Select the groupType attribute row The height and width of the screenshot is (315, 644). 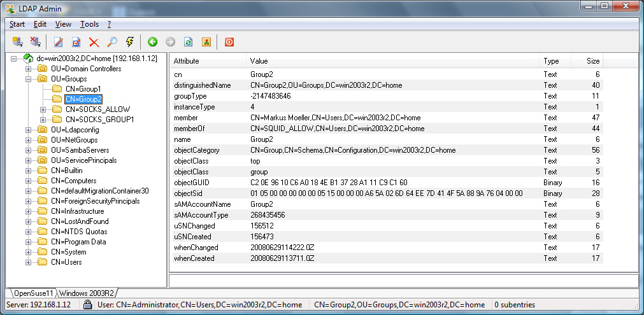387,96
